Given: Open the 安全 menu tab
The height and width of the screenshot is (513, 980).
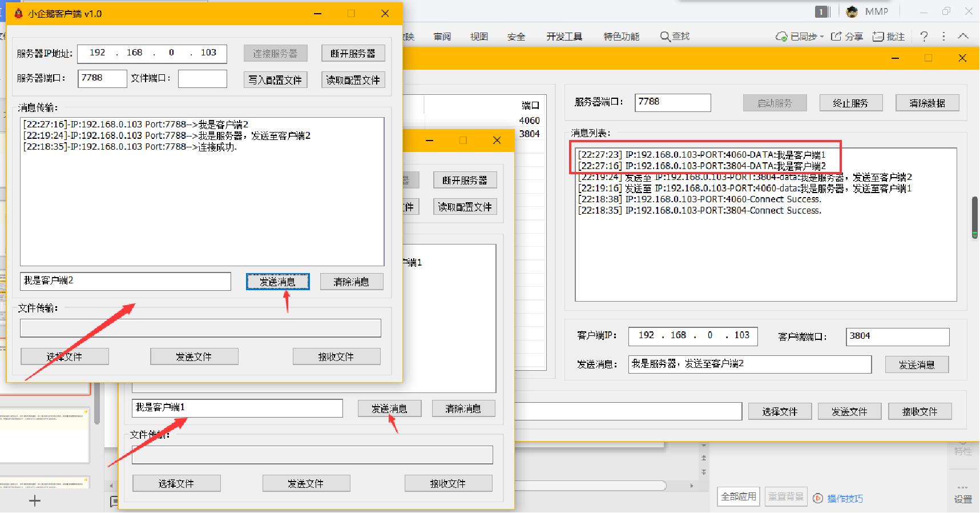Looking at the screenshot, I should click(516, 37).
